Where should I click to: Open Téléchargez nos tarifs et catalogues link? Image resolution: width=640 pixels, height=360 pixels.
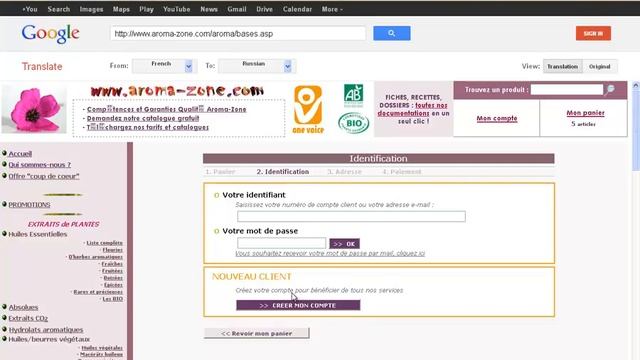[147, 127]
